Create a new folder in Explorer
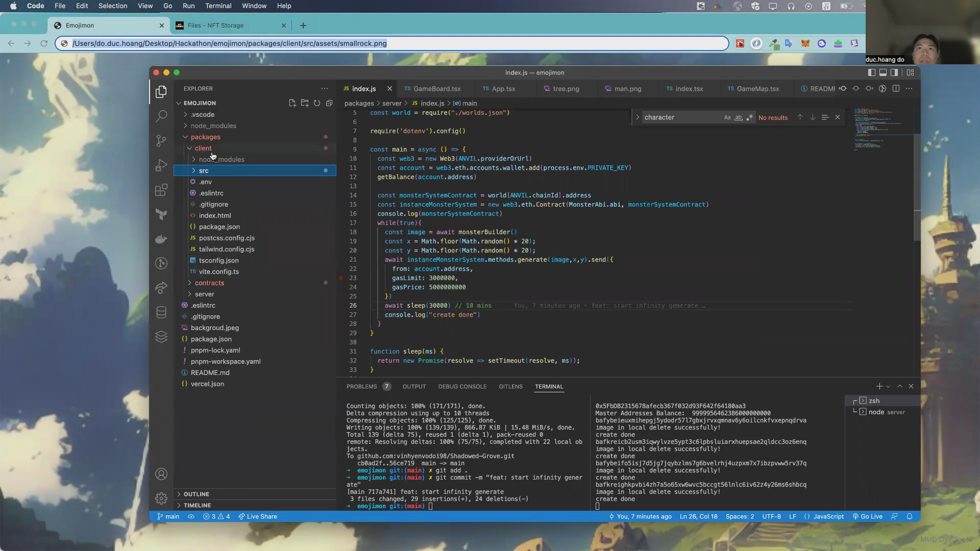This screenshot has height=551, width=980. (305, 103)
